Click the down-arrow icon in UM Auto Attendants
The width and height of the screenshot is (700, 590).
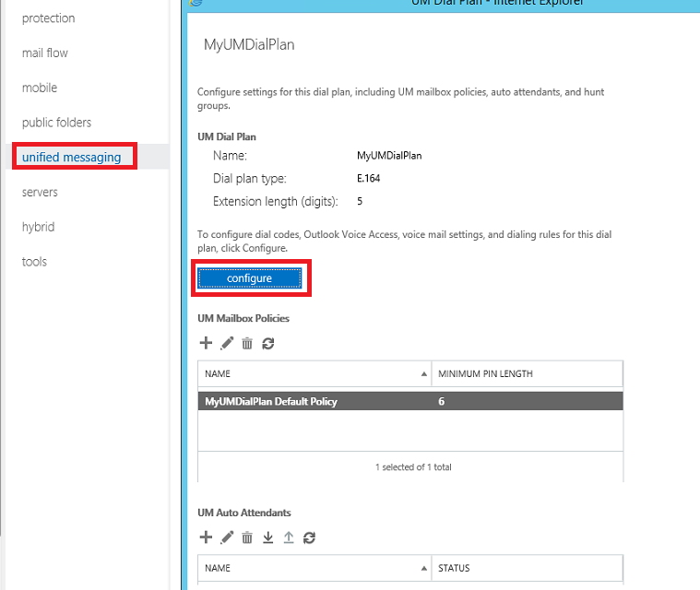click(x=268, y=537)
